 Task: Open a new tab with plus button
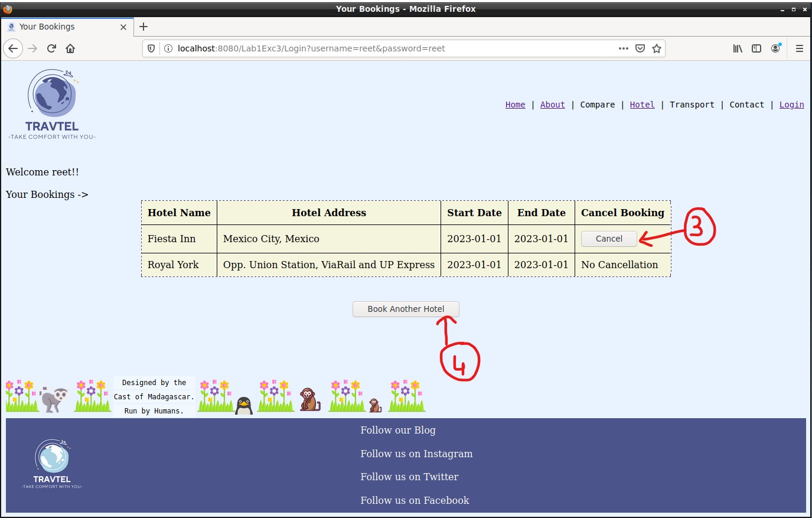[x=144, y=27]
